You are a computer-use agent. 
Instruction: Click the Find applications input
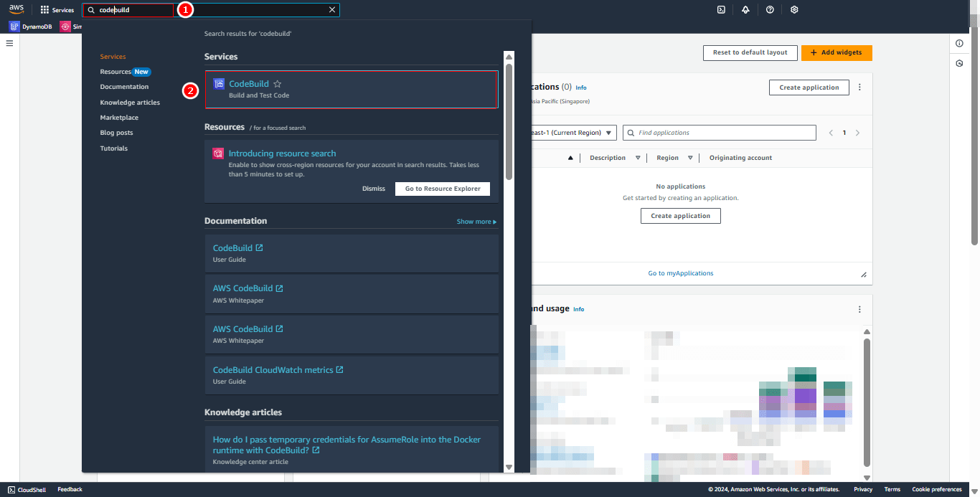click(720, 133)
